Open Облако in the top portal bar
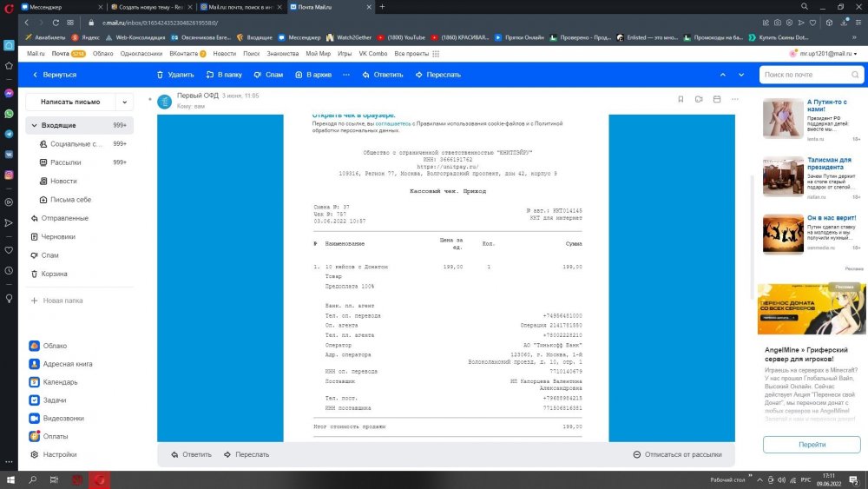Image resolution: width=868 pixels, height=489 pixels. [x=103, y=54]
